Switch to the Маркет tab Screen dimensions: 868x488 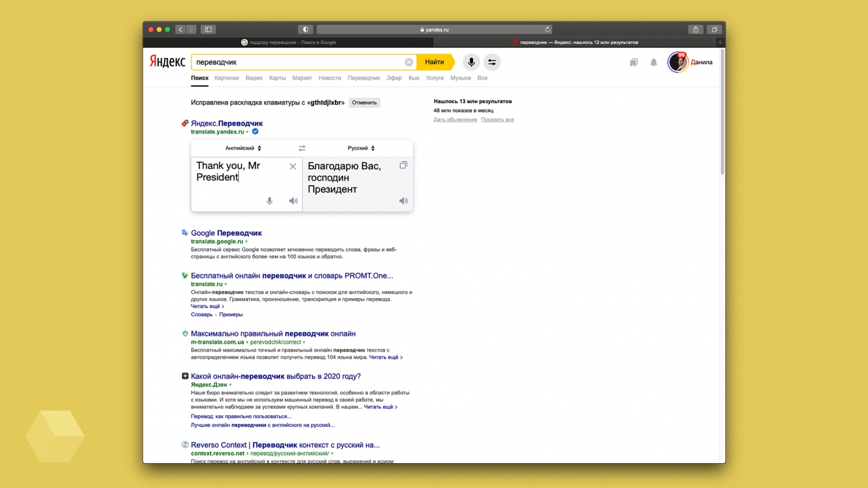pyautogui.click(x=302, y=78)
